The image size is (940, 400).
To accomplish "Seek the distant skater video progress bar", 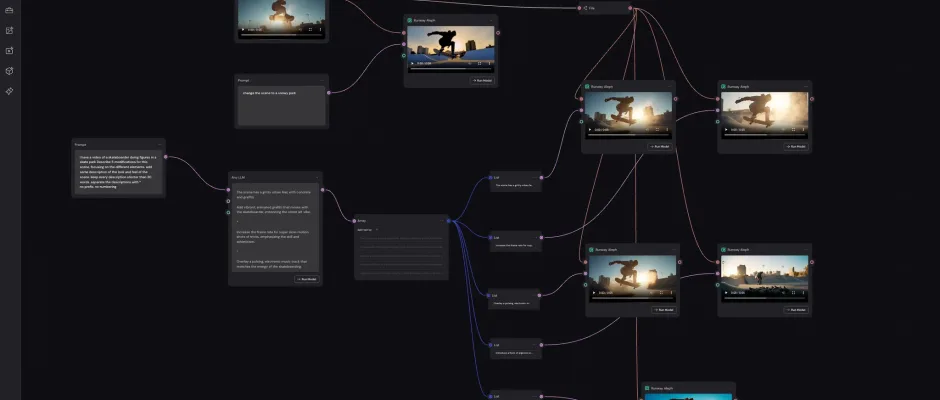I will [765, 297].
